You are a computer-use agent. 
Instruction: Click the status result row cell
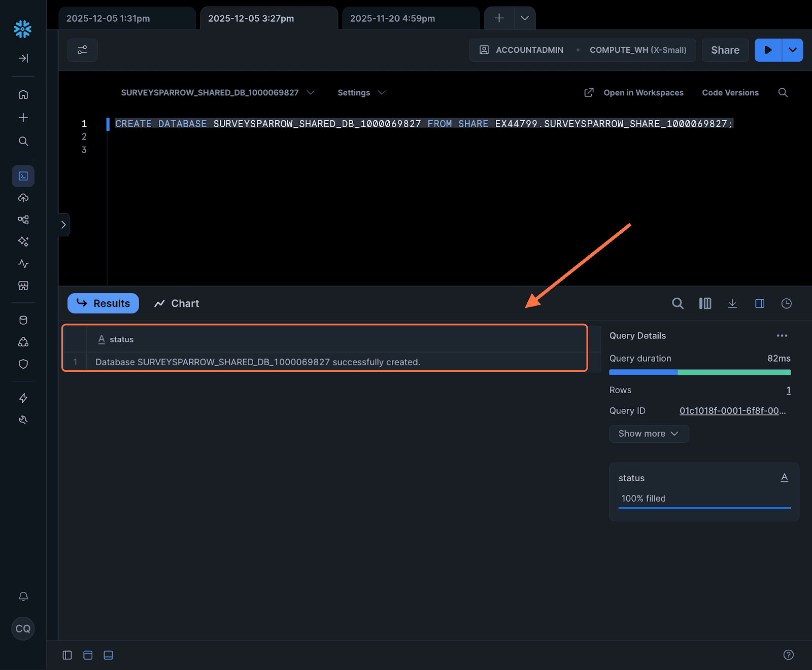(x=258, y=362)
